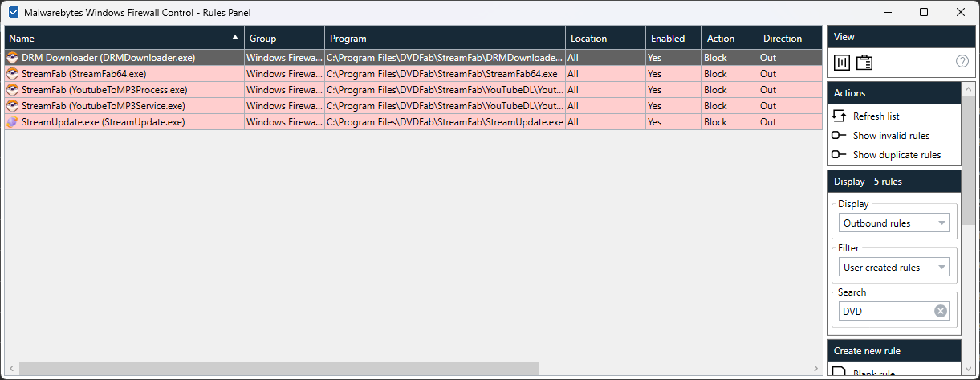Click the DRMDownloader program path cell
The image size is (980, 380).
click(445, 58)
